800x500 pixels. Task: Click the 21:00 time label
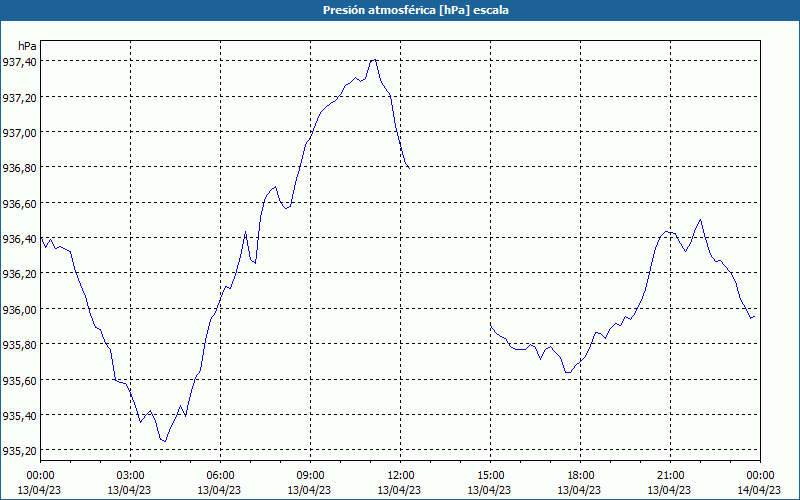tap(670, 476)
